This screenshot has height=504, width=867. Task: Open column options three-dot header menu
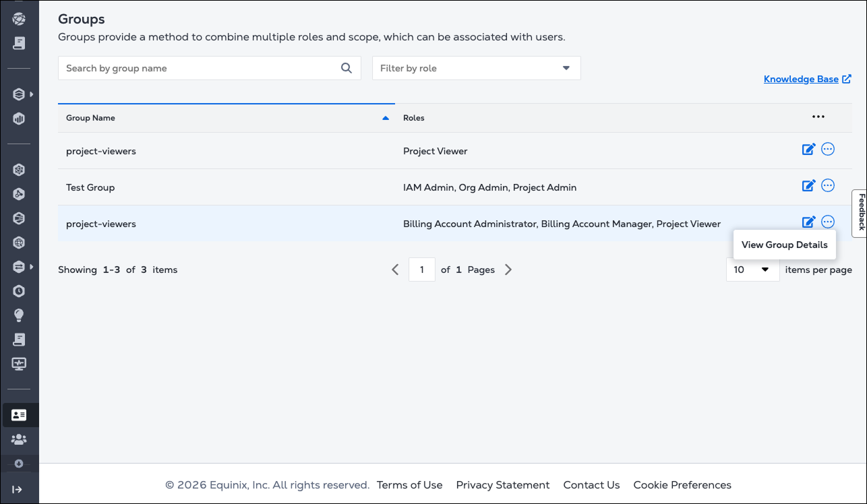[818, 117]
